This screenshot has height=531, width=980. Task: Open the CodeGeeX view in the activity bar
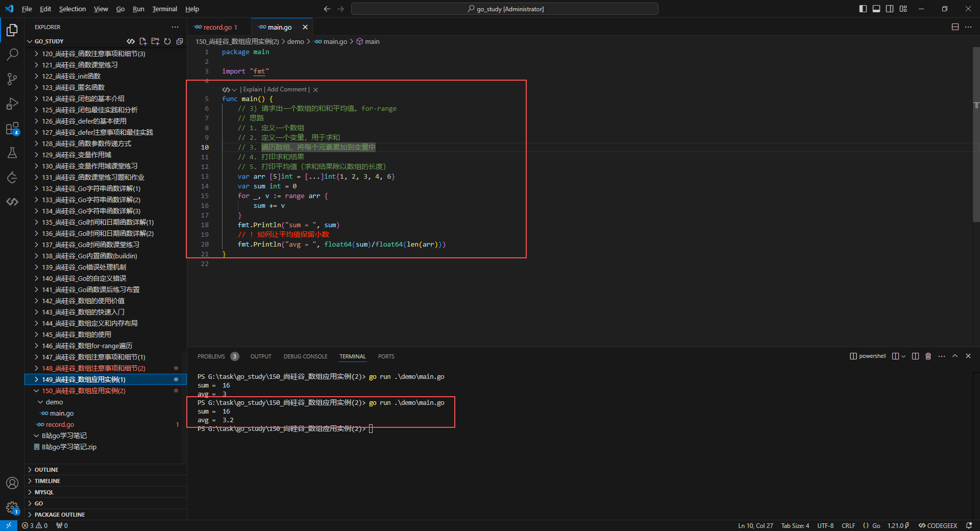pyautogui.click(x=12, y=202)
